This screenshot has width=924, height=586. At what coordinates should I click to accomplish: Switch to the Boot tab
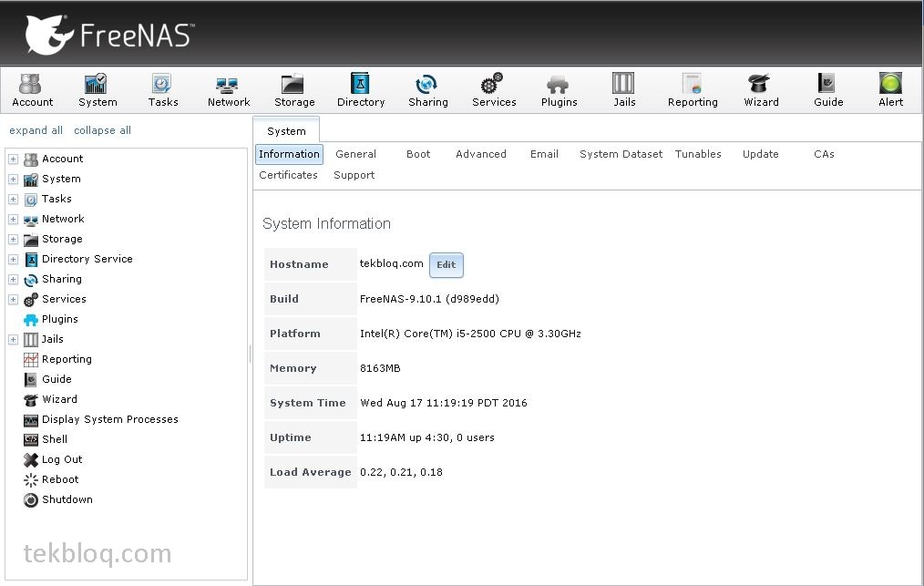point(418,154)
